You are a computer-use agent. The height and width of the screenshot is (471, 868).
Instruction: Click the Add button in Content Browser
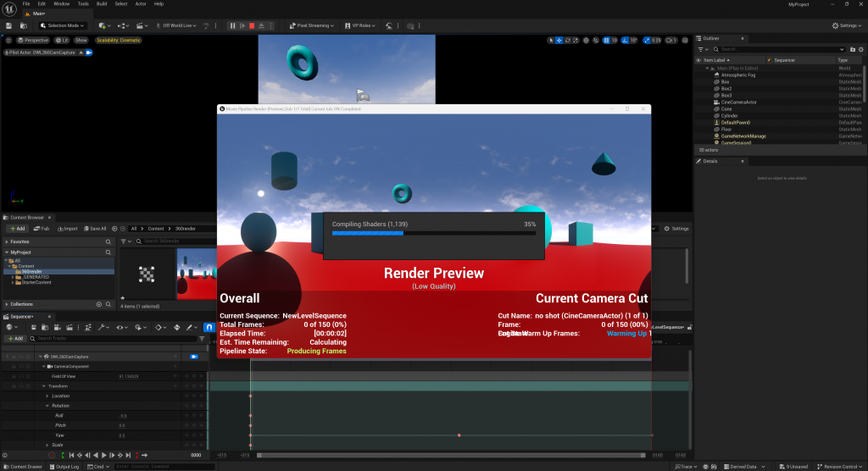(17, 229)
